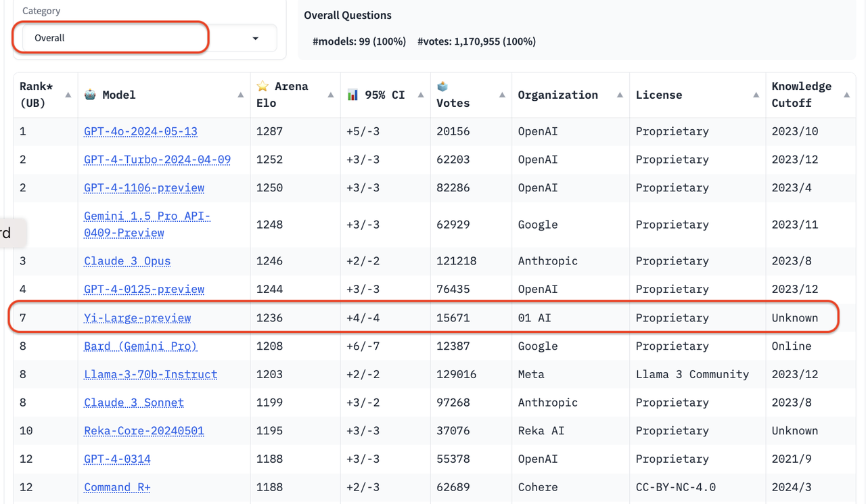Sort by Organization column arrow
This screenshot has height=504, width=866.
(620, 95)
